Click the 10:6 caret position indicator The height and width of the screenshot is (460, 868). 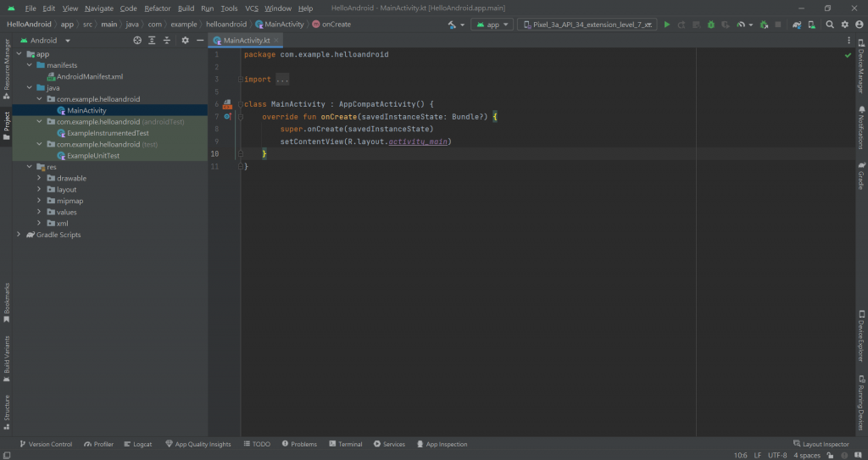click(x=741, y=456)
